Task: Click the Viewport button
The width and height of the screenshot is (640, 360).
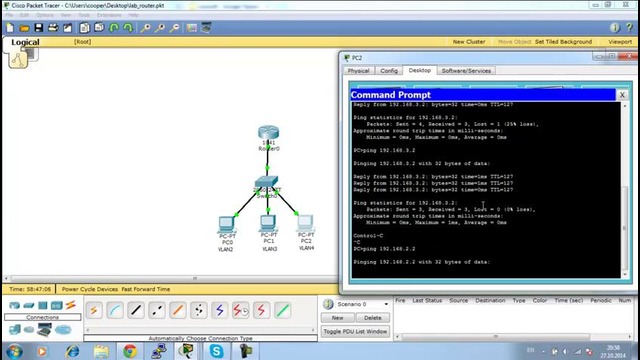Action: (x=620, y=42)
